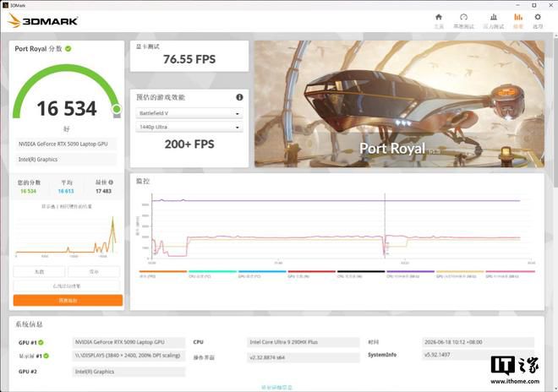The width and height of the screenshot is (558, 392).
Task: Toggle the orange frame rate legend swatch
Action: (x=162, y=271)
